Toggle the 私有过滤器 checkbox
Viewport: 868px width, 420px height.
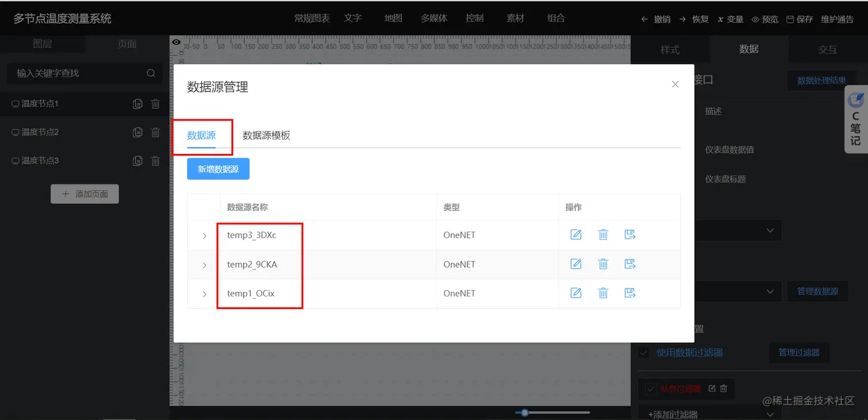tap(650, 388)
